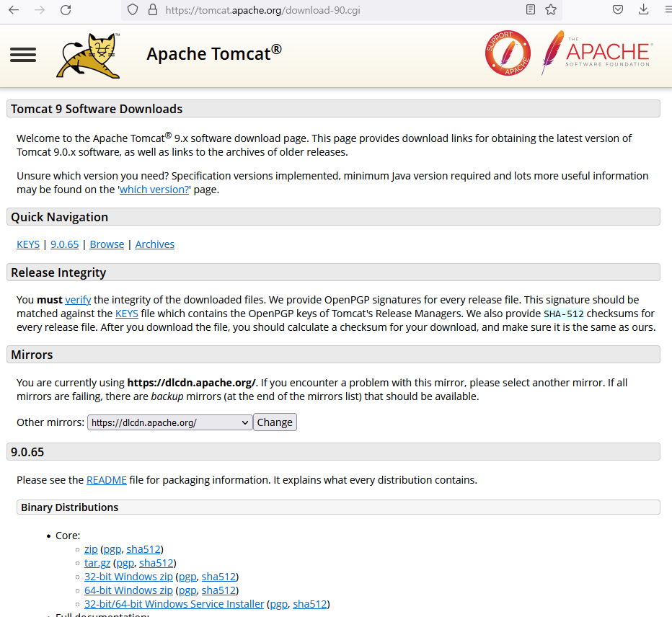Open the Archives link
Image resolution: width=672 pixels, height=617 pixels.
(x=155, y=244)
